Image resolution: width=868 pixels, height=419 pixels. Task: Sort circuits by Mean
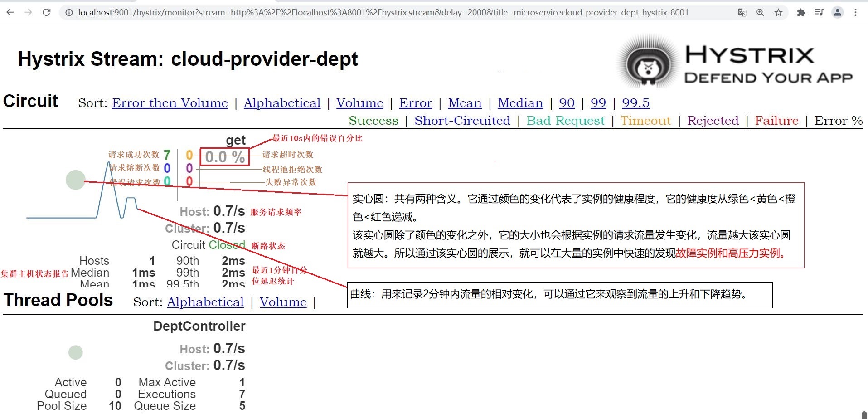coord(465,103)
